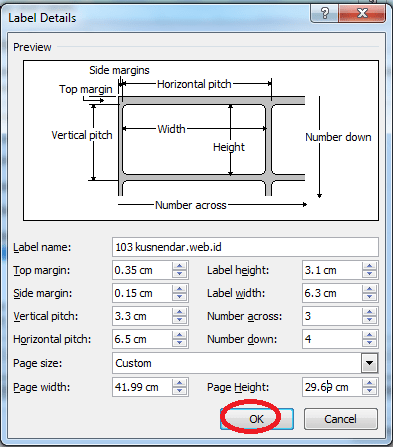Click the OK button

(257, 419)
